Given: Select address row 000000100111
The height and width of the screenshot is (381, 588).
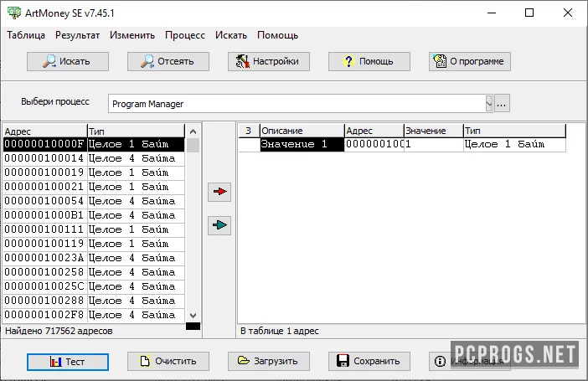Looking at the screenshot, I should pyautogui.click(x=94, y=230).
